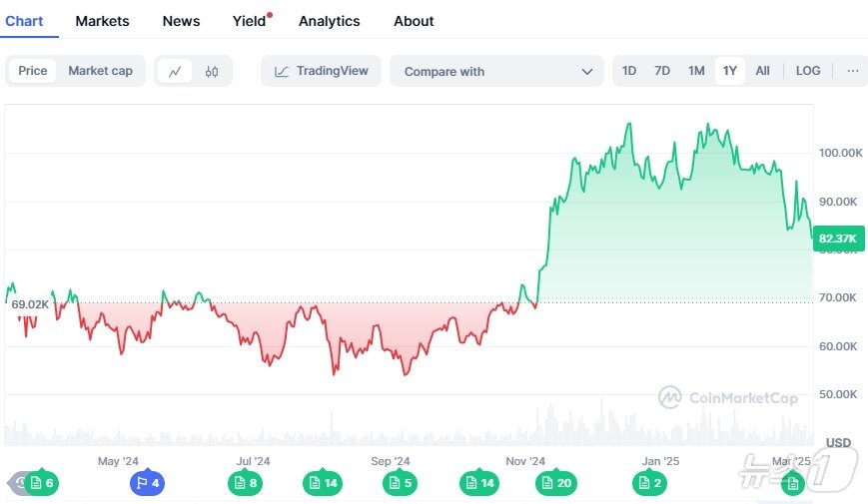
Task: Enable LOG scale on the chart
Action: 808,71
